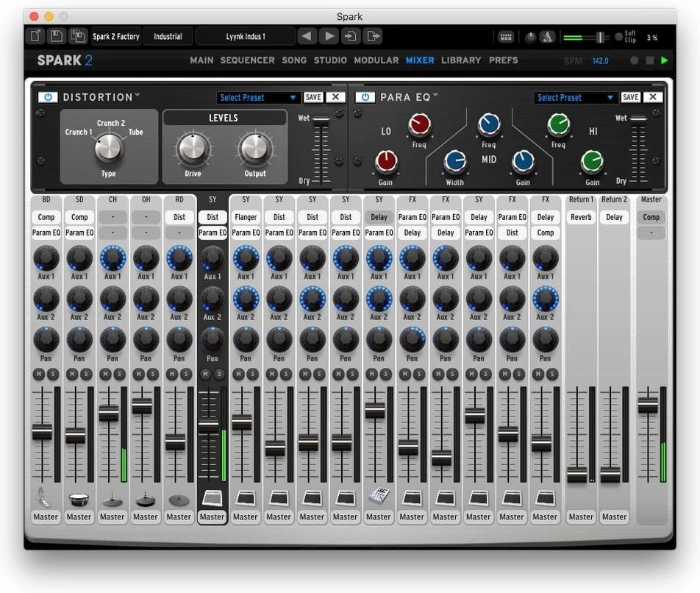Save the Distortion preset
This screenshot has width=700, height=593.
coord(313,97)
